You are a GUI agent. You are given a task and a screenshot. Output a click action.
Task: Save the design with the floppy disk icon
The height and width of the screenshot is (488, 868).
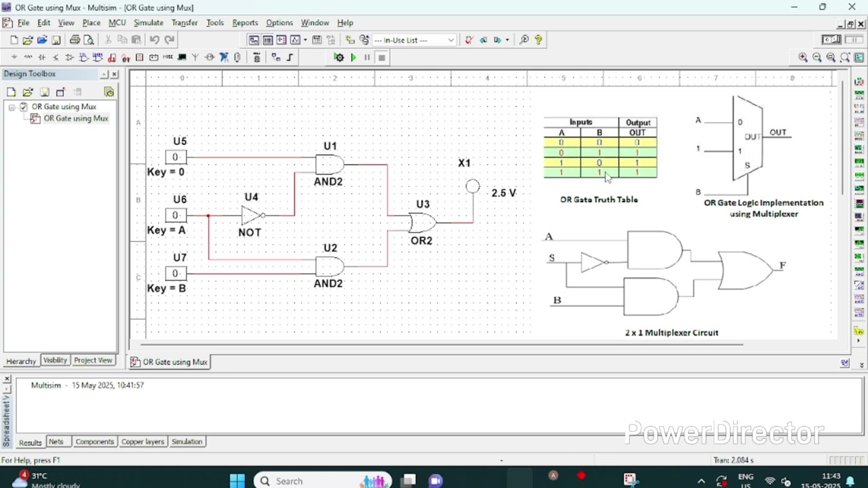56,40
